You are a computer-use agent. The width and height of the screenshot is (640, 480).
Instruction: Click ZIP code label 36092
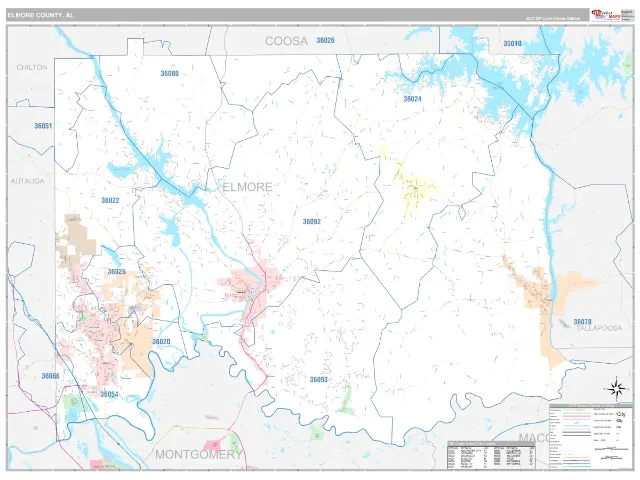311,222
